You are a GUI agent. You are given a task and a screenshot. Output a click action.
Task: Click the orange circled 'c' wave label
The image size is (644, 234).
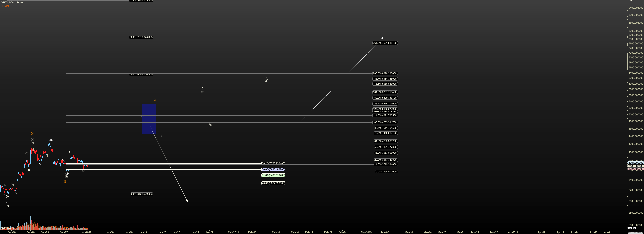[155, 99]
